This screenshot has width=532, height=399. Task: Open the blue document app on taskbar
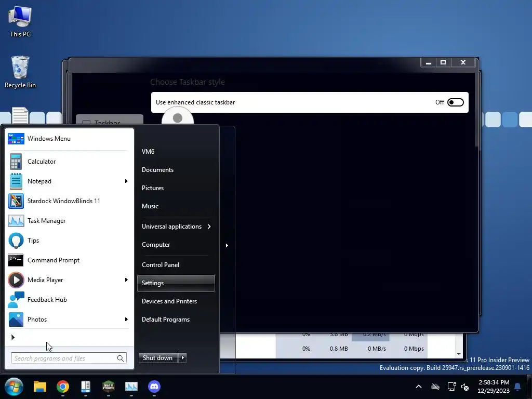point(86,387)
